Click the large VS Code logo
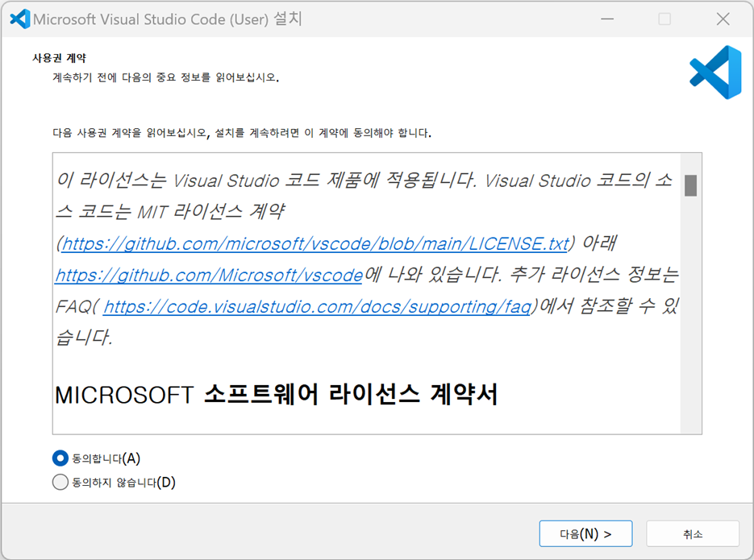 [715, 73]
